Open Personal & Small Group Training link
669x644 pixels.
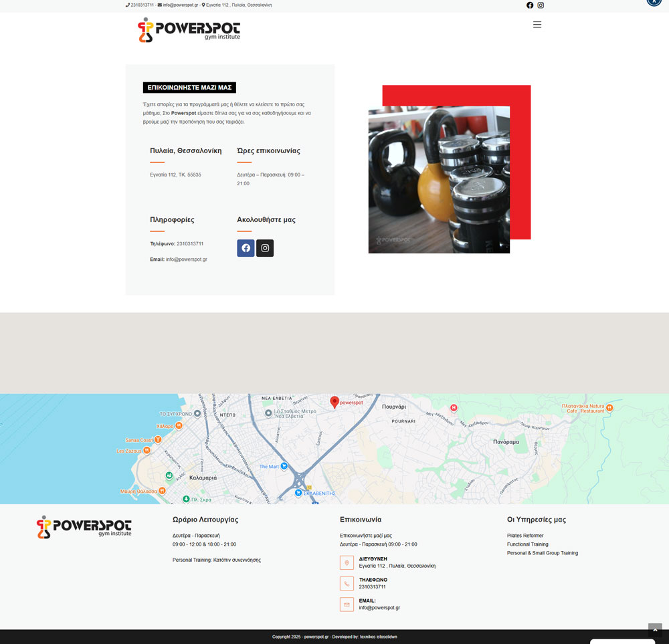[542, 553]
